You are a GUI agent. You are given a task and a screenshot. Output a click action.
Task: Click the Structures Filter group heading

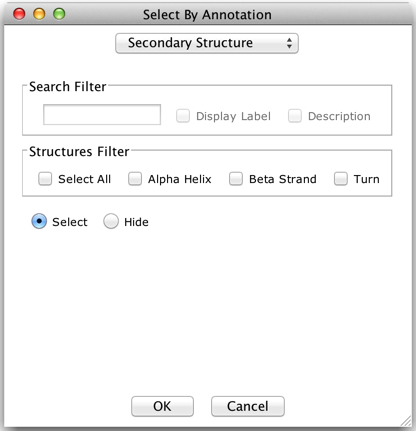tap(79, 152)
